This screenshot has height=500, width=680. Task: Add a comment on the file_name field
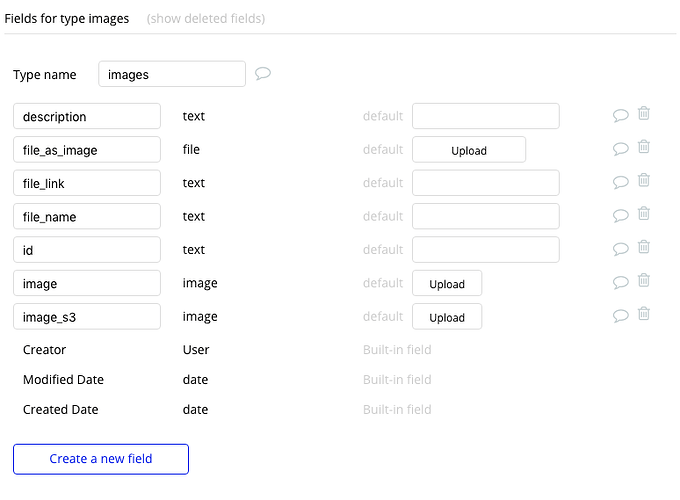click(621, 216)
